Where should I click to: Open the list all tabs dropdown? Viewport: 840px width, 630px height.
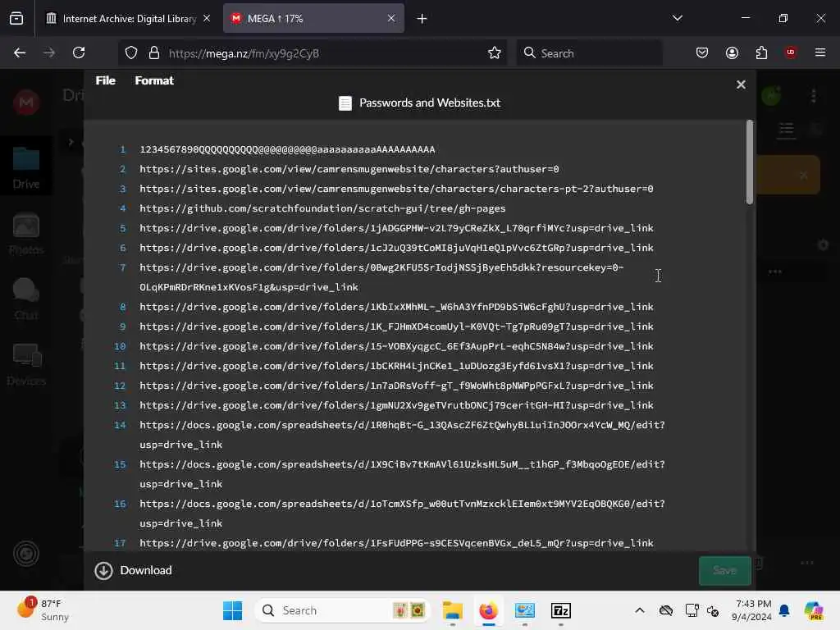point(677,18)
